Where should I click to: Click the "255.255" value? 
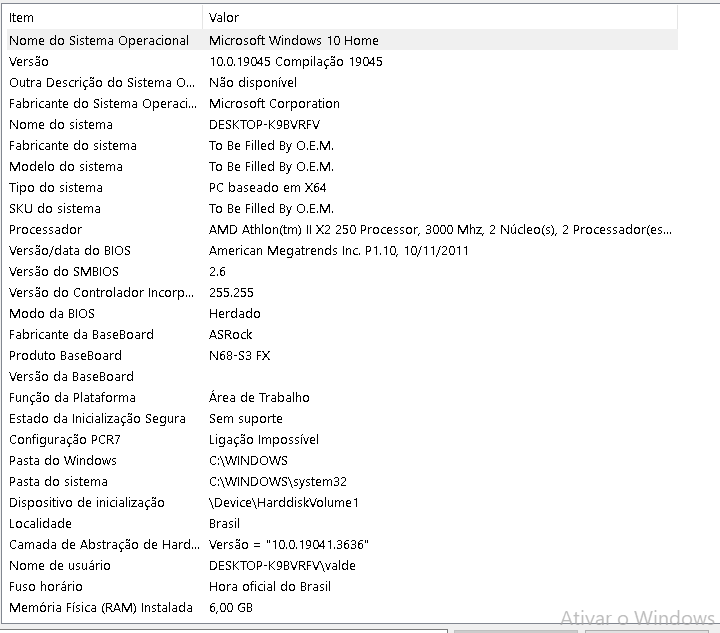[x=231, y=293]
